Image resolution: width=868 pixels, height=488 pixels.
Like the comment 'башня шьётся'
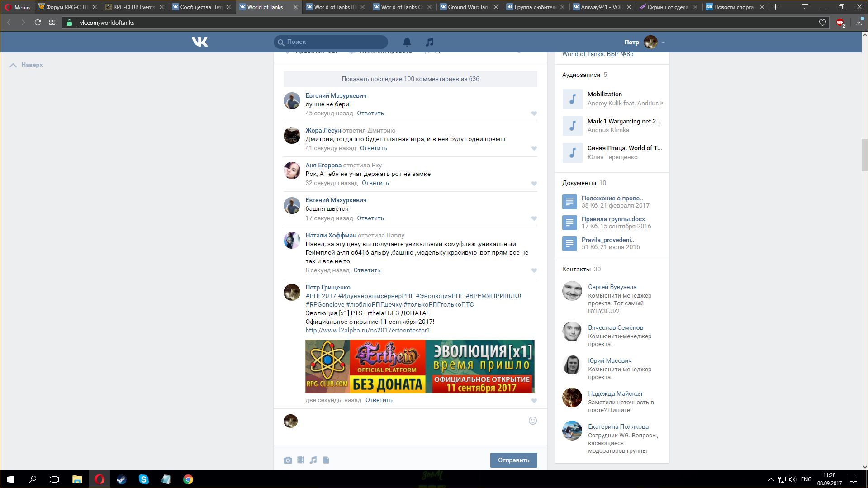tap(534, 218)
